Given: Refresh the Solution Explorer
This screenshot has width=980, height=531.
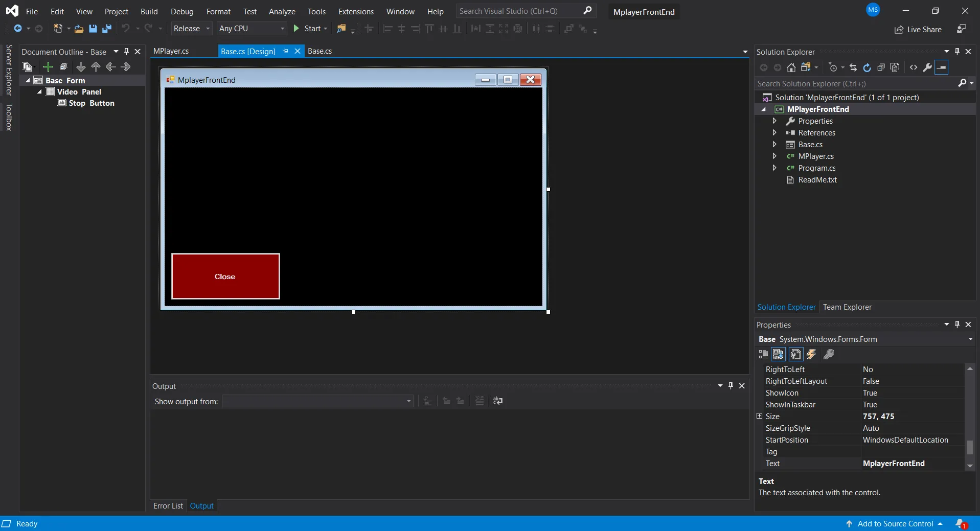Looking at the screenshot, I should [867, 67].
